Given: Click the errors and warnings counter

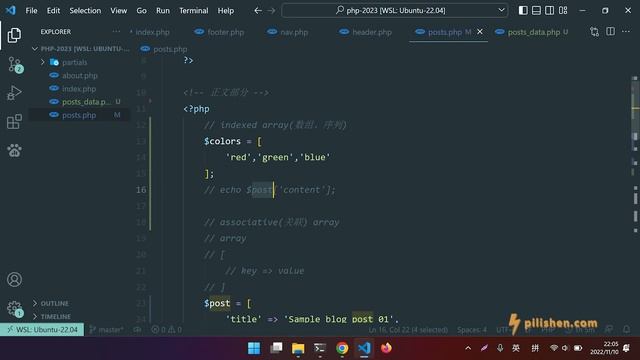Looking at the screenshot, I should point(167,329).
